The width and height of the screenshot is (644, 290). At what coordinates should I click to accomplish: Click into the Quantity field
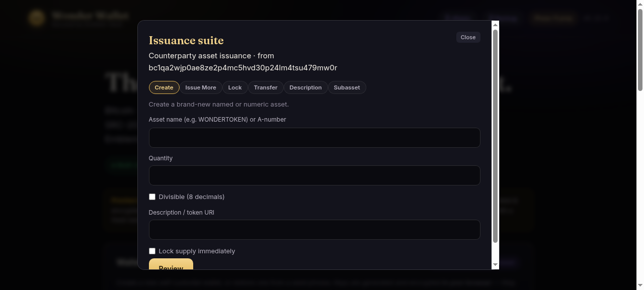coord(314,175)
